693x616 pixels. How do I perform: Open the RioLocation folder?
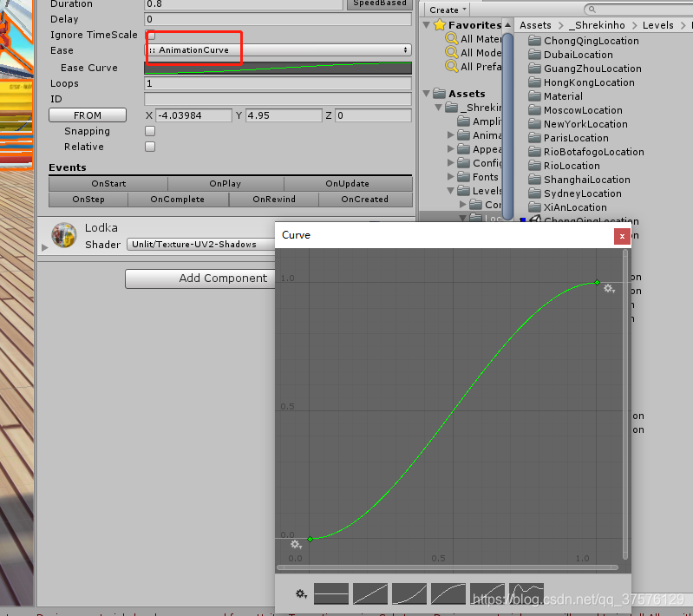pyautogui.click(x=564, y=166)
